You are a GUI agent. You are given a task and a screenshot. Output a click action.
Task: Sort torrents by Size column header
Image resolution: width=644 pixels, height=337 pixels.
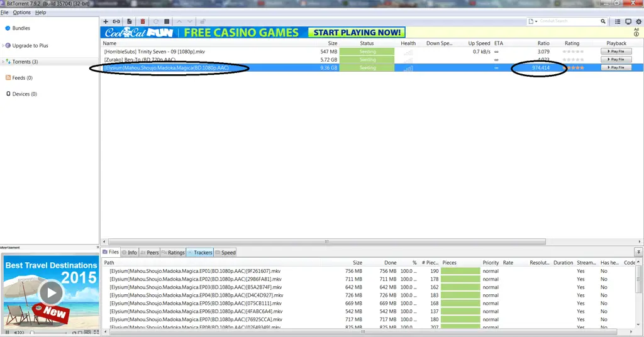332,43
